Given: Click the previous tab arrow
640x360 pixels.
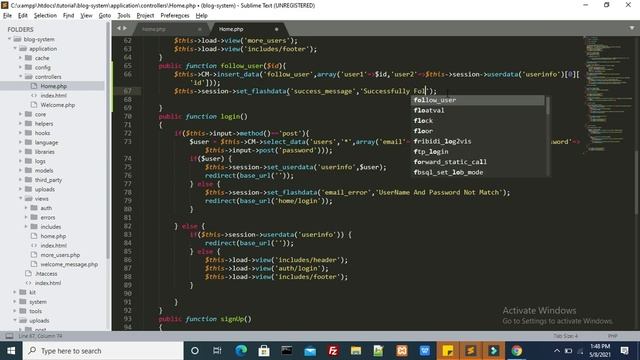Looking at the screenshot, I should (119, 28).
